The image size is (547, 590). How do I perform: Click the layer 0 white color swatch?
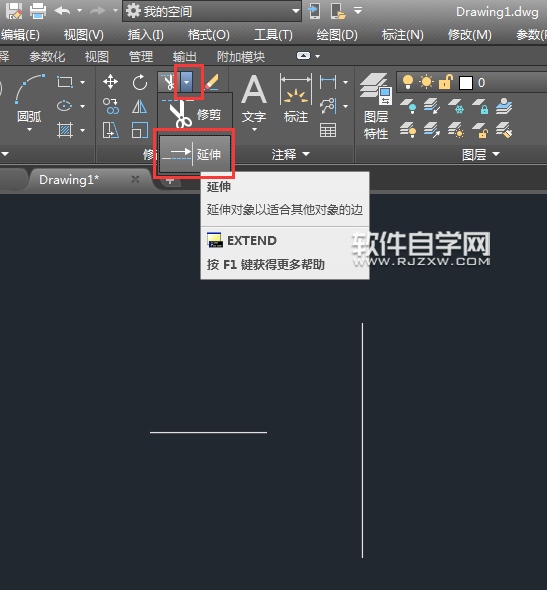coord(466,82)
